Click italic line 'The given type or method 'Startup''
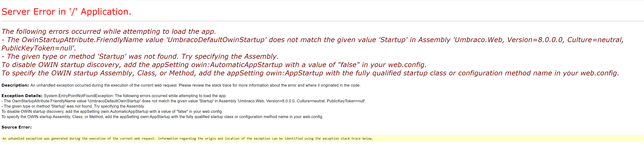The width and height of the screenshot is (644, 145). point(140,57)
